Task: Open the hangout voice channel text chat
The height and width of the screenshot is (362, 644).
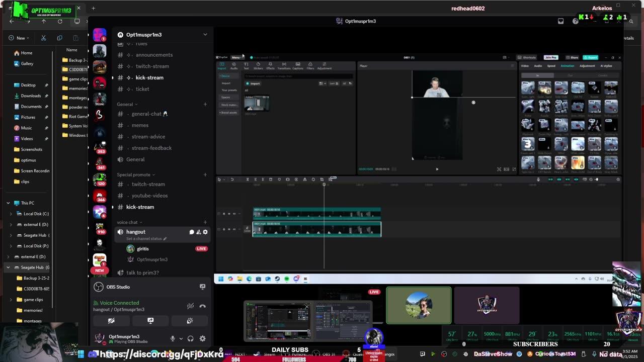Action: point(192,232)
